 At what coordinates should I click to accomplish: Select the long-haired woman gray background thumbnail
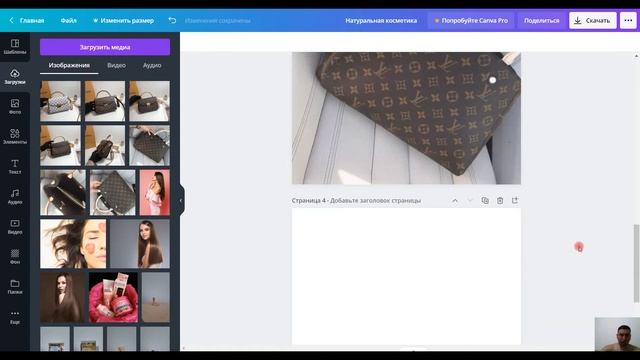[140, 244]
